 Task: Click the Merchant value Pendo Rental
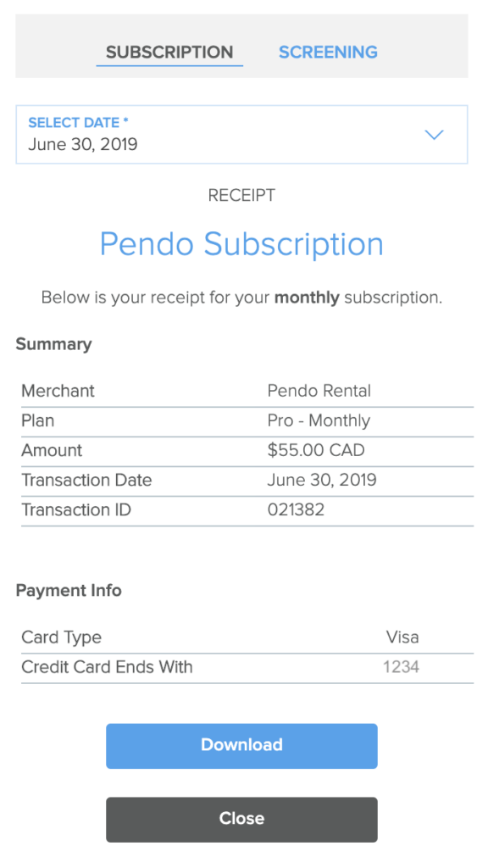(319, 391)
